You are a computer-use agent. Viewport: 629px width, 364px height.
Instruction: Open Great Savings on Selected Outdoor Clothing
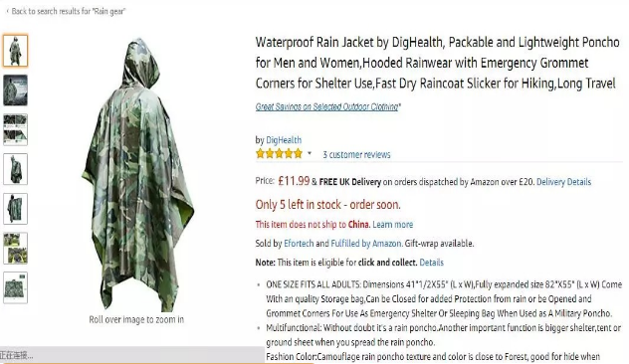327,106
